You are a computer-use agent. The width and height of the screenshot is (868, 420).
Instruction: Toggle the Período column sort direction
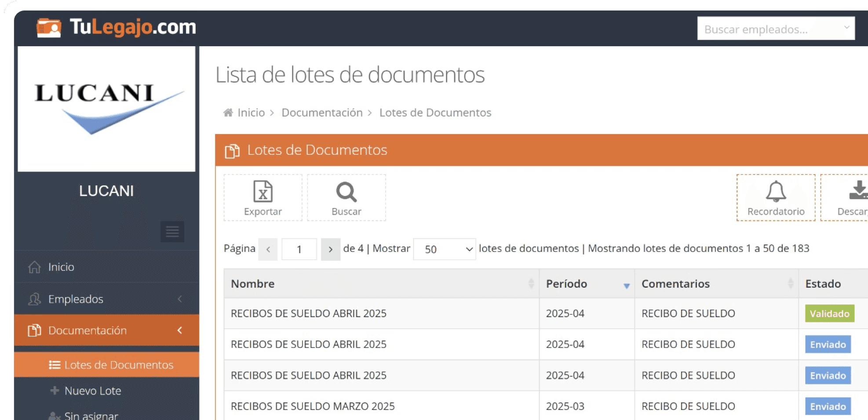click(626, 286)
